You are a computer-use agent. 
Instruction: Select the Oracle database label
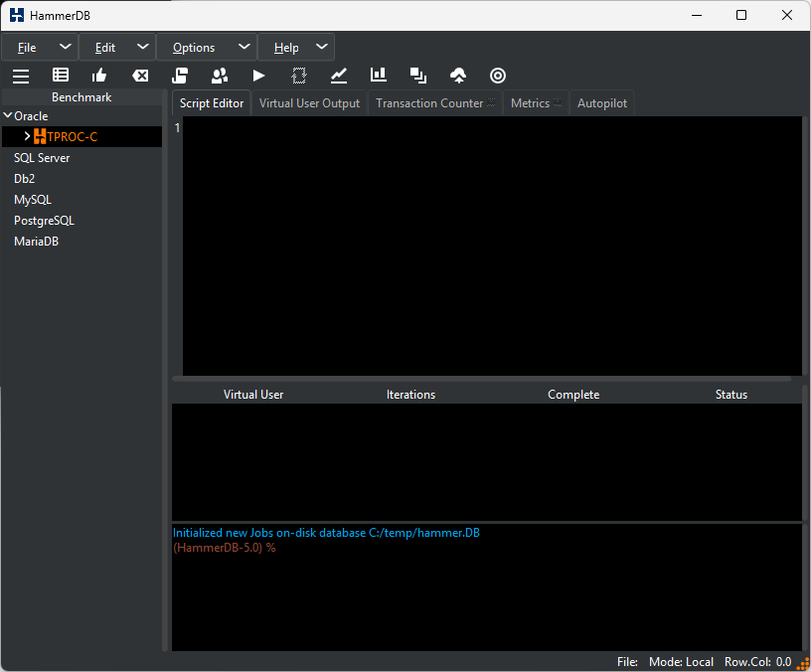point(31,116)
